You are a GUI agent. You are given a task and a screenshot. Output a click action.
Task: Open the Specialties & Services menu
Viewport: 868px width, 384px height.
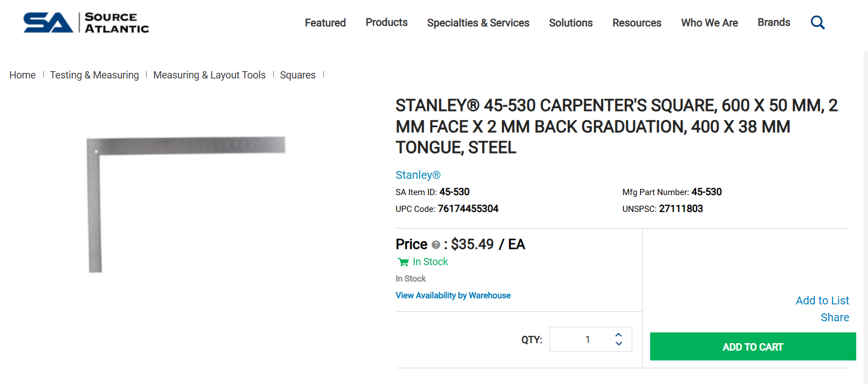(478, 23)
